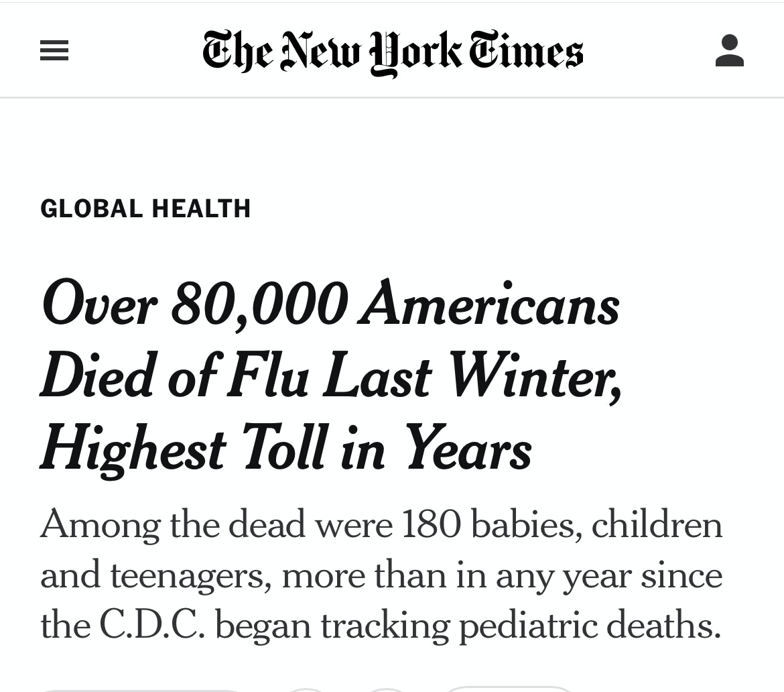Click the number "180" in the summary

coord(432,525)
